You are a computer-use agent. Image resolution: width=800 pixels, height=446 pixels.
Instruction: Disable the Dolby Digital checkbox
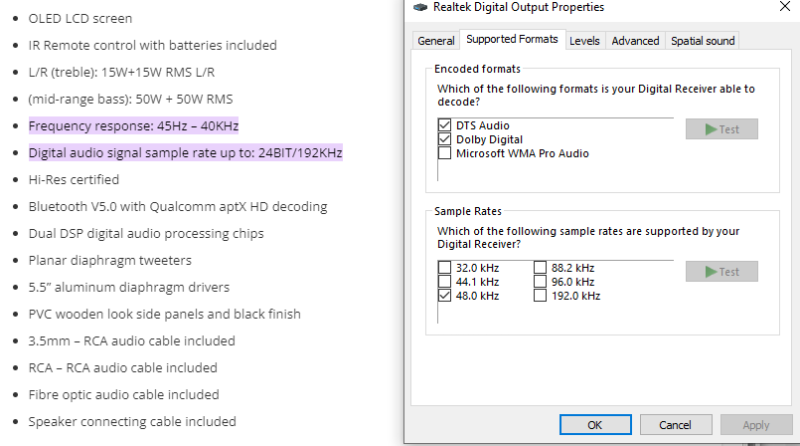(444, 140)
